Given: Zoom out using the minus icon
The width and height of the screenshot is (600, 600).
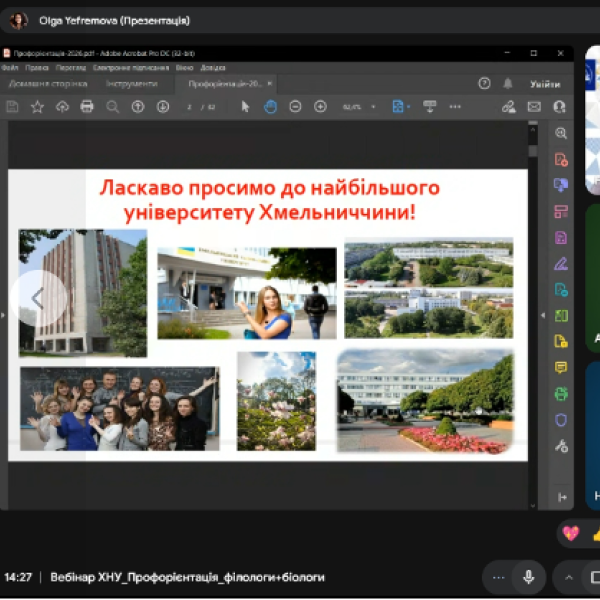Looking at the screenshot, I should click(x=295, y=106).
